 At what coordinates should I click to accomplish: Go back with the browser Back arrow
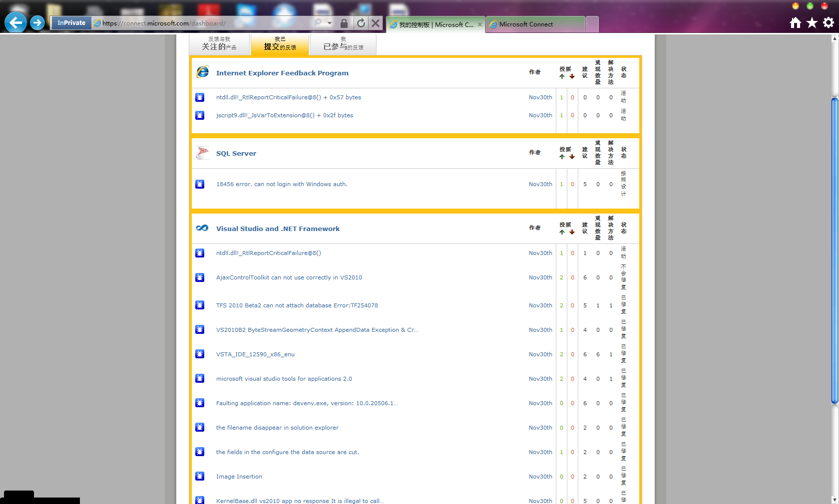[x=15, y=22]
